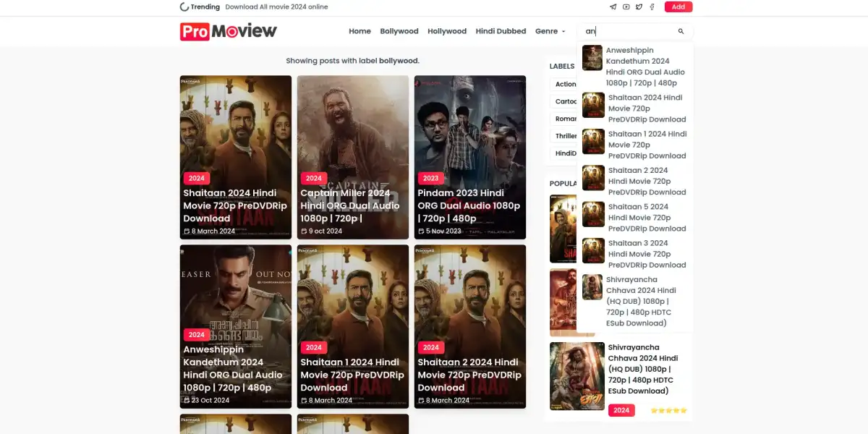Click the Thriller label chip

point(564,136)
